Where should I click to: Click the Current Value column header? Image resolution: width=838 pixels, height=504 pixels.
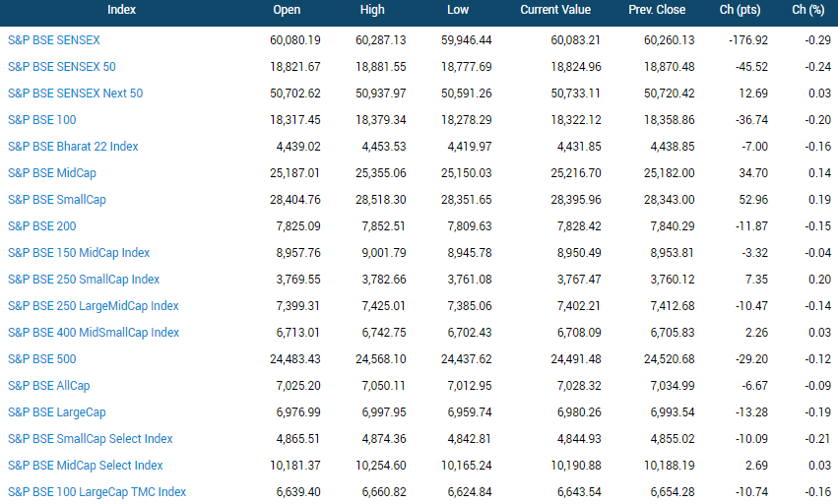pos(555,10)
